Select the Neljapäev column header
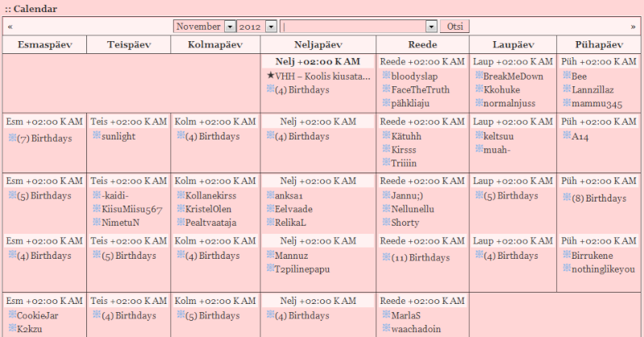The height and width of the screenshot is (337, 644). pos(318,45)
